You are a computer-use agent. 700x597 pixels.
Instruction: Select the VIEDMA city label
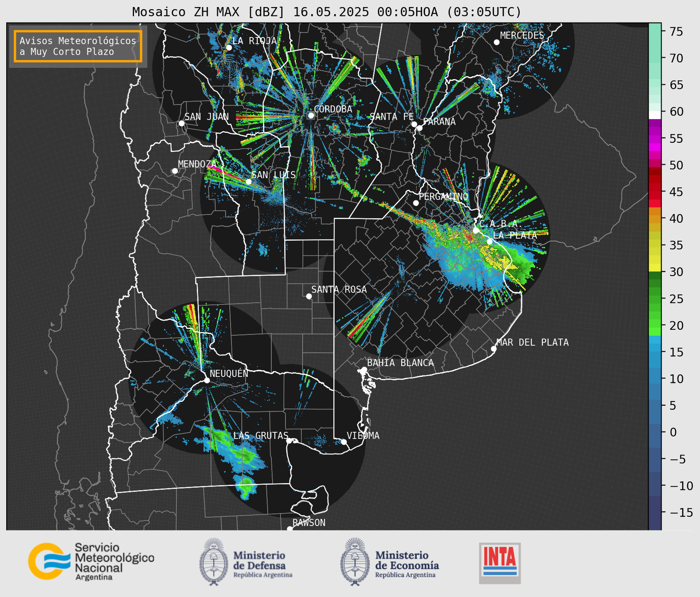click(363, 436)
